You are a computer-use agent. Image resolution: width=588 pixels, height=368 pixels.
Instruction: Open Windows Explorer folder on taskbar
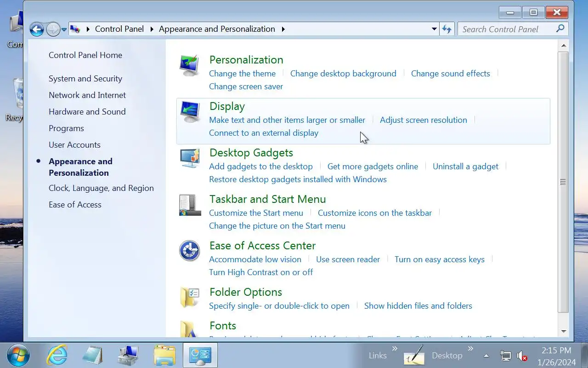[x=164, y=355]
